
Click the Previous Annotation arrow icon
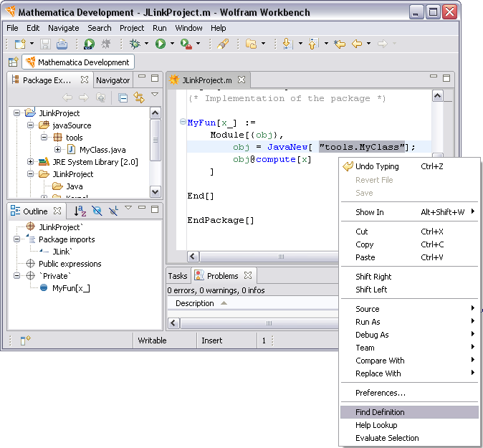[313, 44]
